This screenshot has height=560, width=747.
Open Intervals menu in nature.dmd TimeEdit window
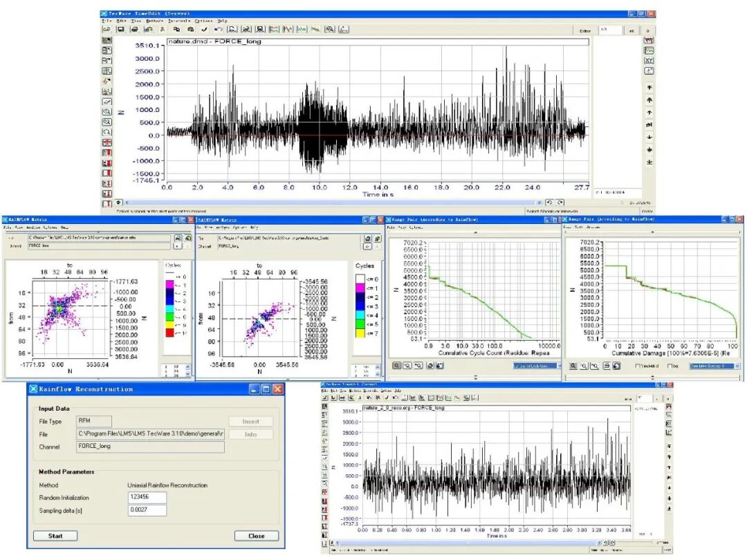pyautogui.click(x=178, y=21)
